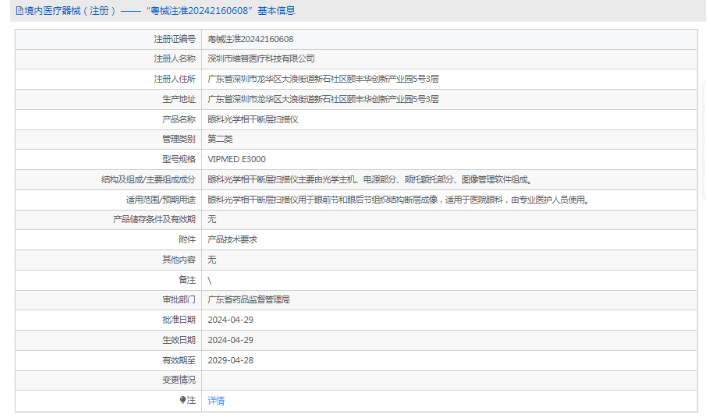Click approval department 广东省药品监督管理局
Viewport: 707px width, 418px height.
[x=248, y=299]
